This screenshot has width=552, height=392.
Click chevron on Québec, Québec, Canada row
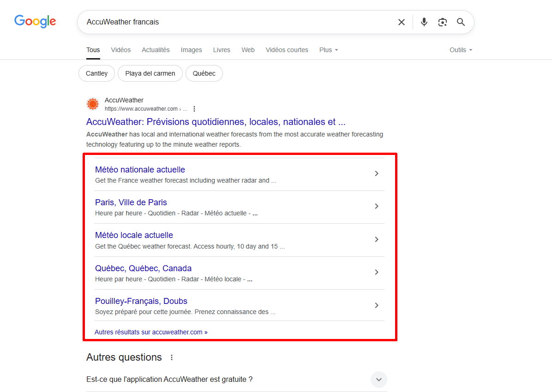[376, 272]
